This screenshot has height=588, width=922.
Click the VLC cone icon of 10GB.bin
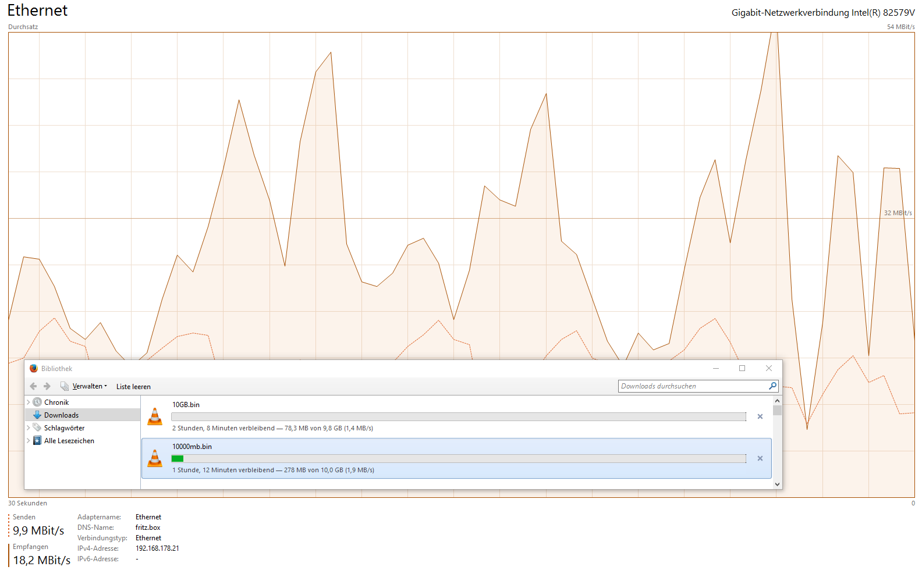coord(155,416)
